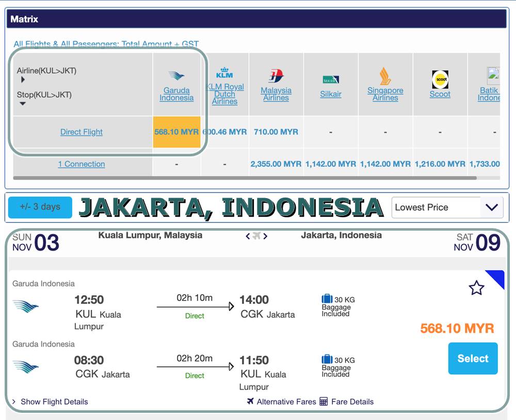Screen dimensions: 516x420
Task: Click the Fare Details calculator icon
Action: click(x=324, y=401)
